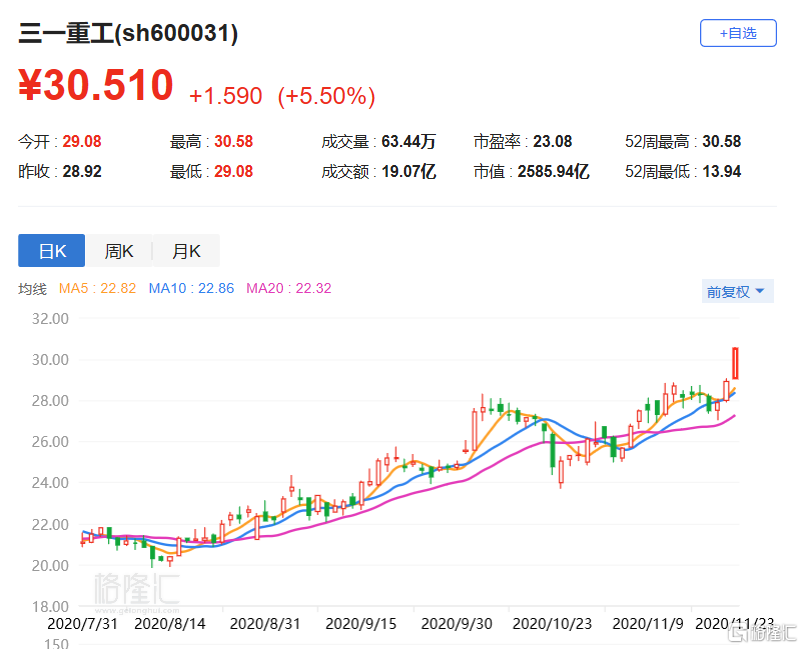803x649 pixels.
Task: Click the 32.00 label on the price axis
Action: pyautogui.click(x=48, y=319)
